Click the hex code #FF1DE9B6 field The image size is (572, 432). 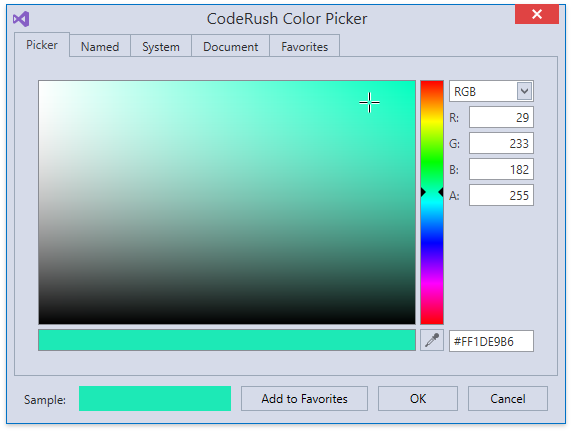click(491, 341)
